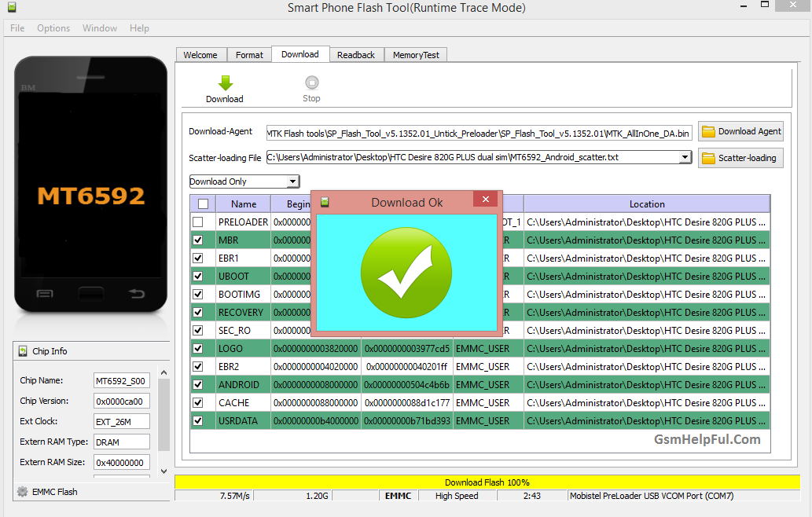Viewport: 812px width, 517px height.
Task: Uncheck the ANDROID partition checkbox
Action: [x=198, y=384]
